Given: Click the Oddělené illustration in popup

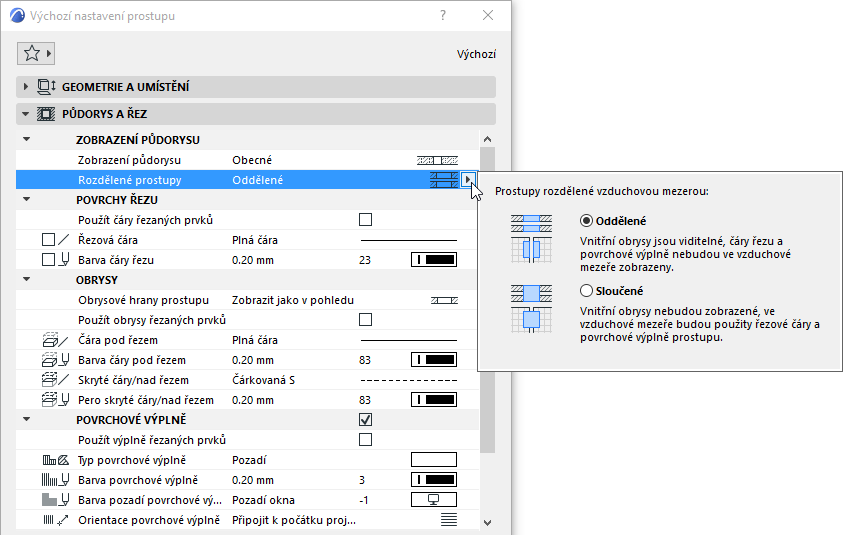Looking at the screenshot, I should pyautogui.click(x=531, y=239).
